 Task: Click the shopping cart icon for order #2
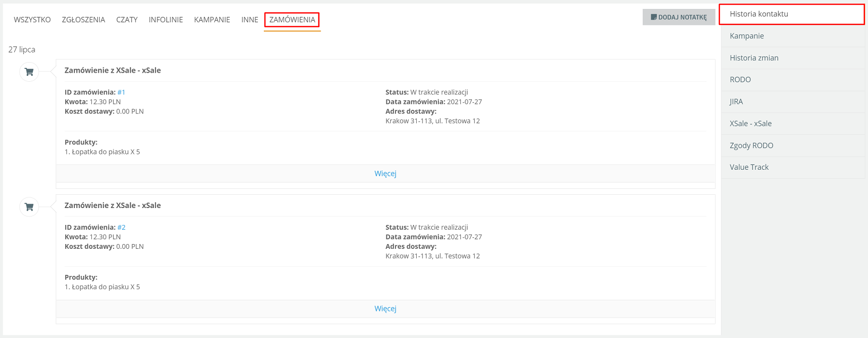[x=29, y=207]
